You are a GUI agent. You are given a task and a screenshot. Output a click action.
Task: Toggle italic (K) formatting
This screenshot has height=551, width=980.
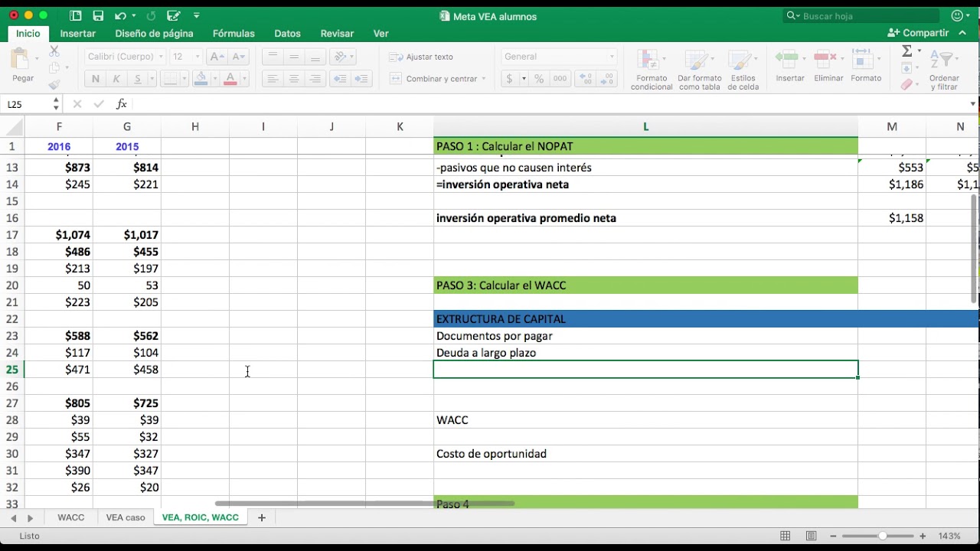pyautogui.click(x=116, y=79)
